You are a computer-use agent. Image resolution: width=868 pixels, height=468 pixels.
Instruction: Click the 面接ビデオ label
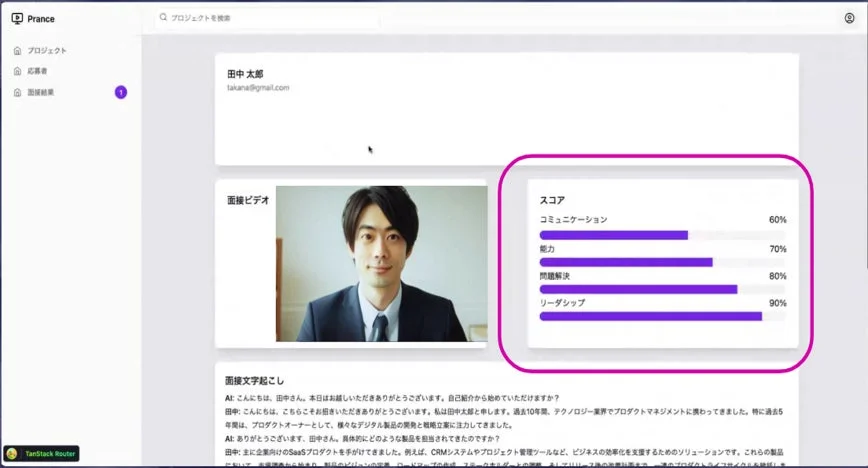pyautogui.click(x=248, y=200)
